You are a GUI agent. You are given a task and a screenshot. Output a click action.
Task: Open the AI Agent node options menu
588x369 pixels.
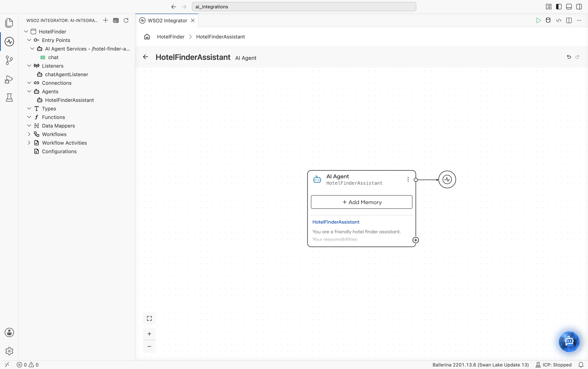pos(408,179)
